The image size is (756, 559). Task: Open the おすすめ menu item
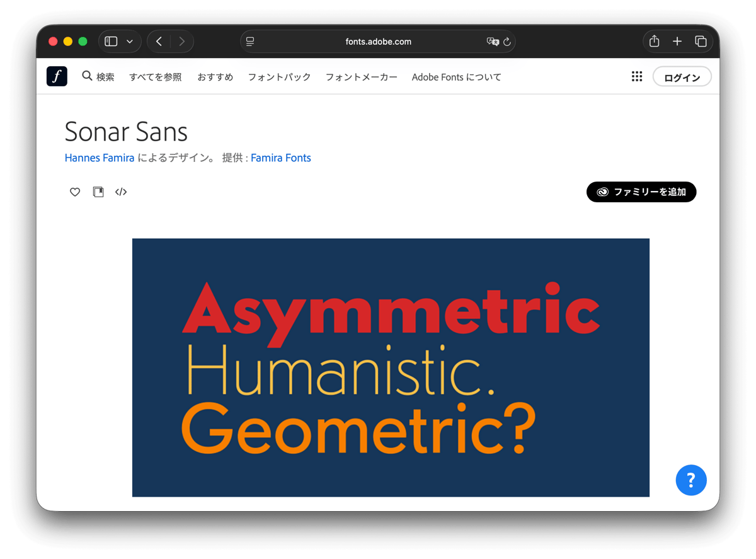215,77
